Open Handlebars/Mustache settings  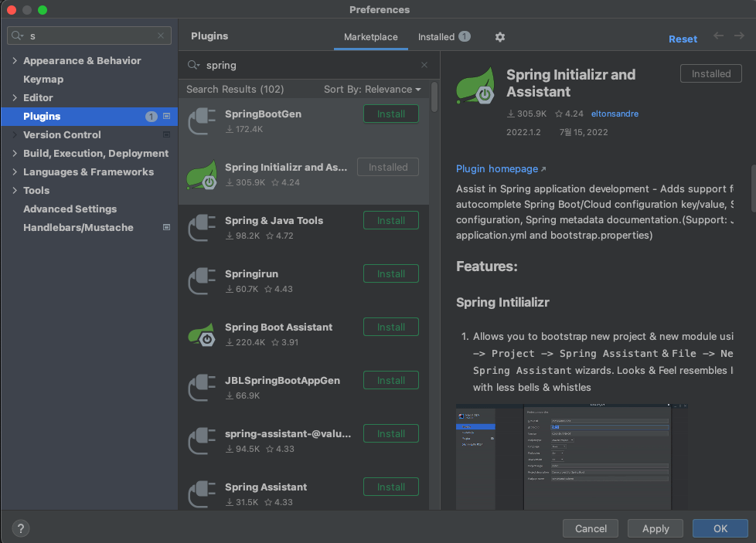tap(78, 227)
